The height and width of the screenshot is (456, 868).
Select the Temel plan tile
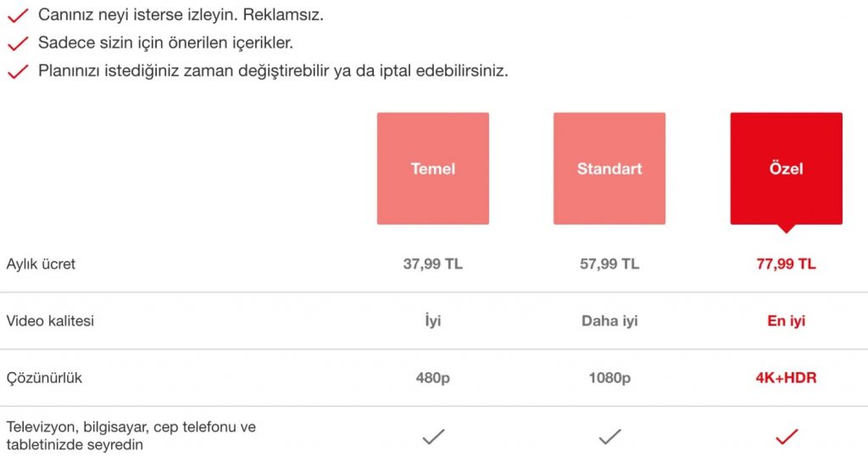(x=433, y=169)
